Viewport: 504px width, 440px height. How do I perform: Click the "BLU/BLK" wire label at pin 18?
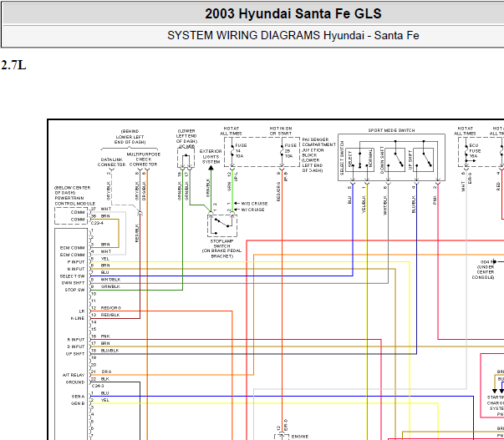[110, 351]
